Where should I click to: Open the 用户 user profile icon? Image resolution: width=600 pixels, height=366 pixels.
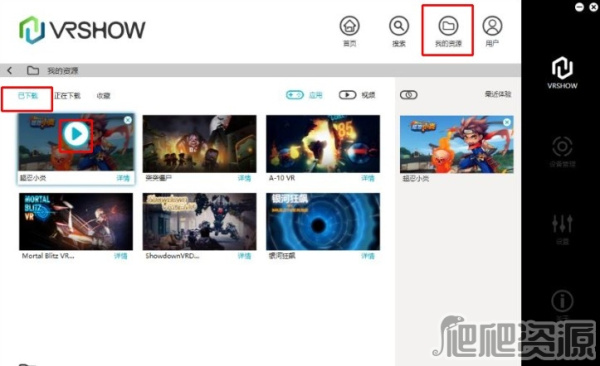point(492,26)
